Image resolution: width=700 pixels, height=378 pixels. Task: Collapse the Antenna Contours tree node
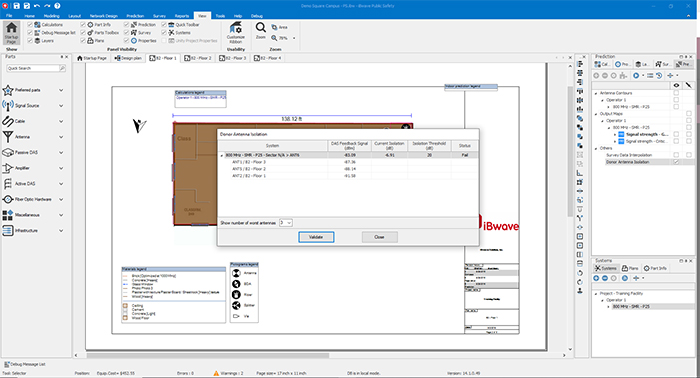[596, 93]
